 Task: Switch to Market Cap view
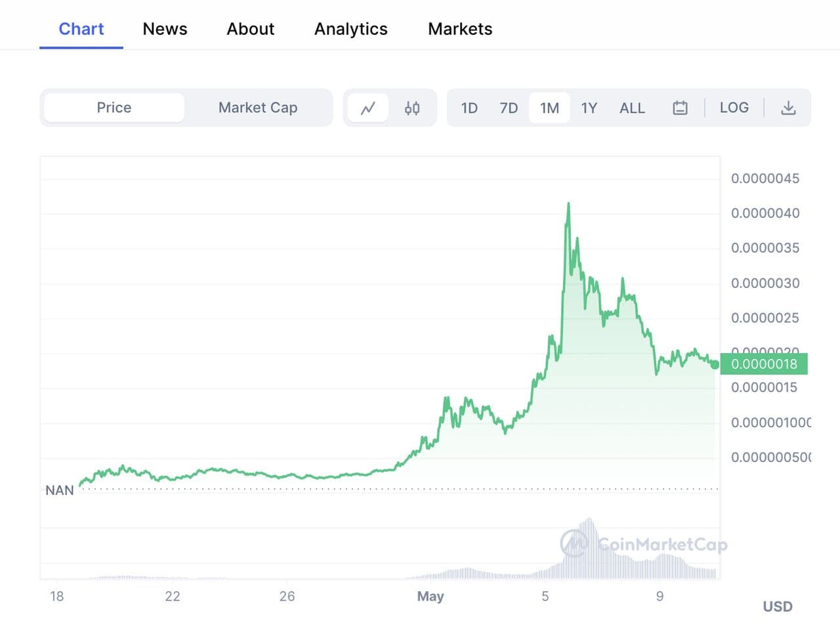point(258,108)
